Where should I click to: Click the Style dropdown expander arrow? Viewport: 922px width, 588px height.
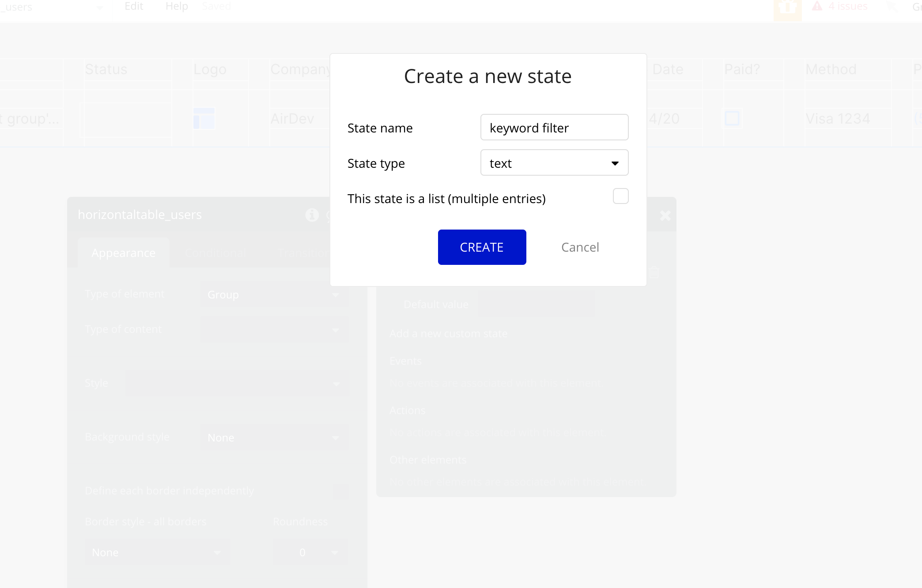[337, 384]
